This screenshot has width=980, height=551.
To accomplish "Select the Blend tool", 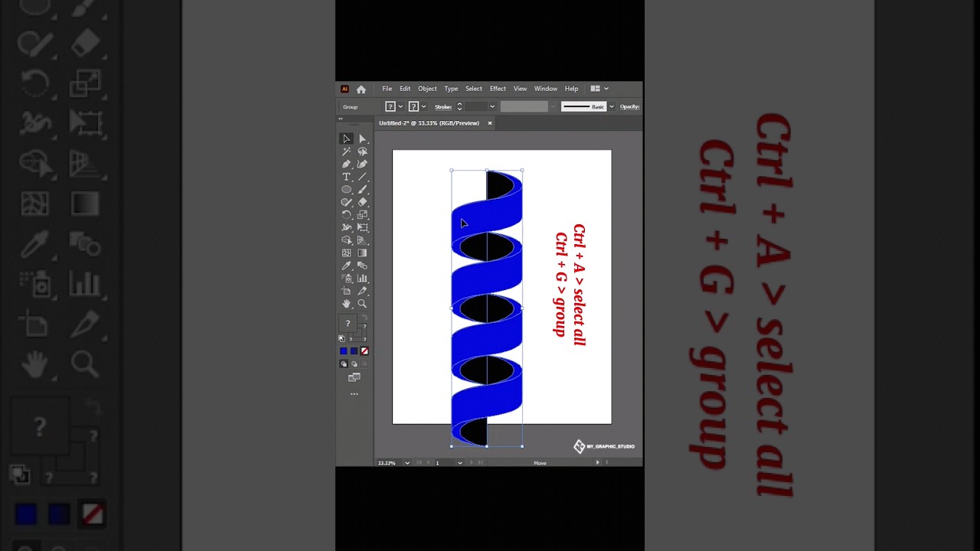I will (362, 266).
